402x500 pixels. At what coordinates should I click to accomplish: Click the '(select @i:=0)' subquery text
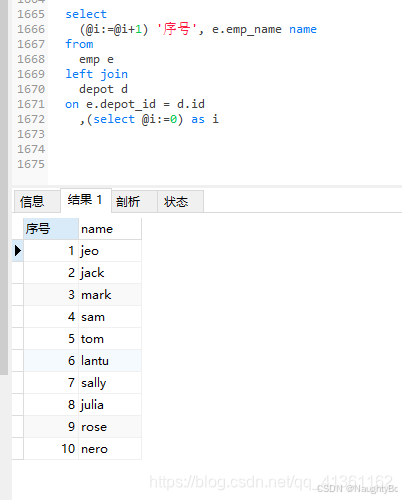click(x=135, y=119)
